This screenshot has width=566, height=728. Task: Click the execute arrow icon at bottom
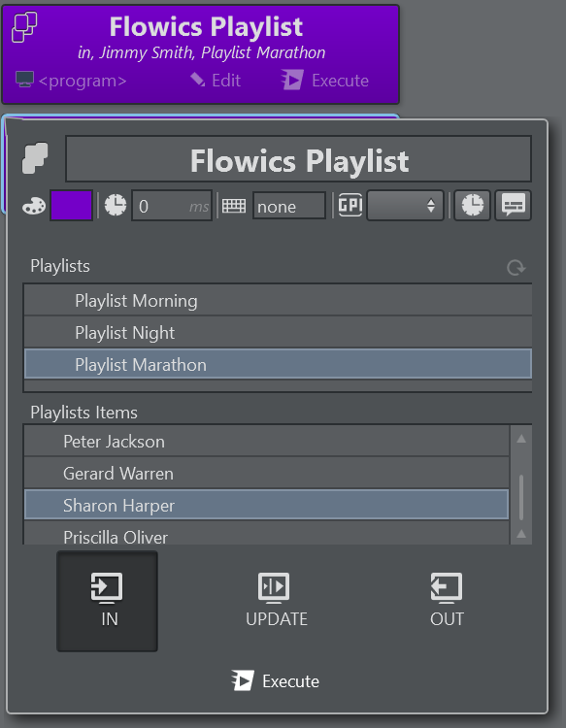coord(243,680)
